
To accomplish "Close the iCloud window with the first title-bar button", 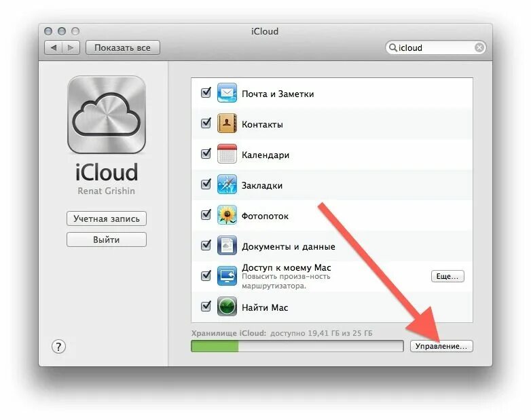I will point(48,31).
